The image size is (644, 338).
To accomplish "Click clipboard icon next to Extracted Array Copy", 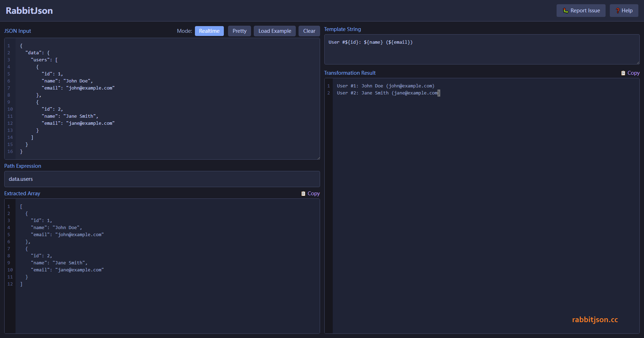I will click(x=303, y=193).
